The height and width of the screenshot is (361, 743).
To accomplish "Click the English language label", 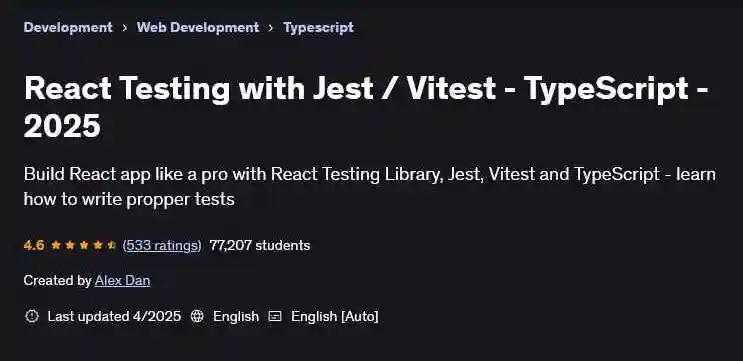I will [236, 316].
